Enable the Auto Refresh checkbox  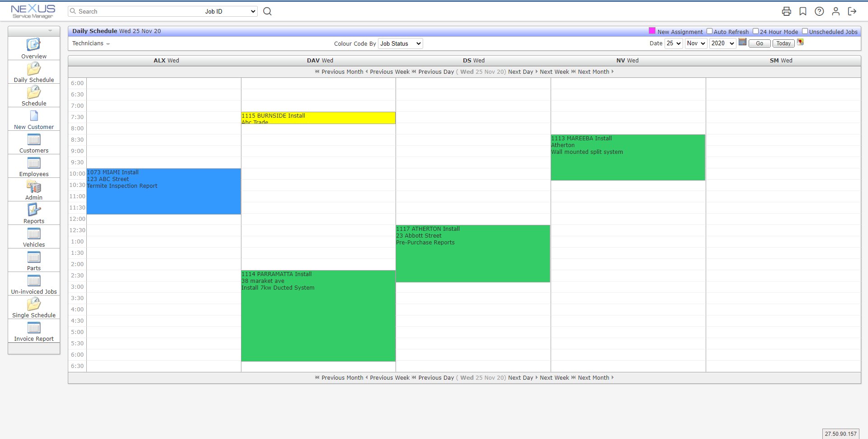pyautogui.click(x=710, y=31)
